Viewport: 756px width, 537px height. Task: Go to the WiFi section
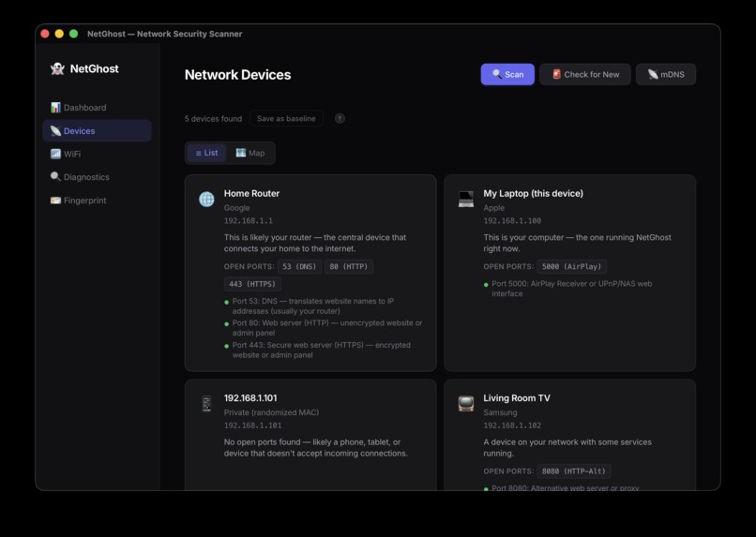(x=97, y=154)
